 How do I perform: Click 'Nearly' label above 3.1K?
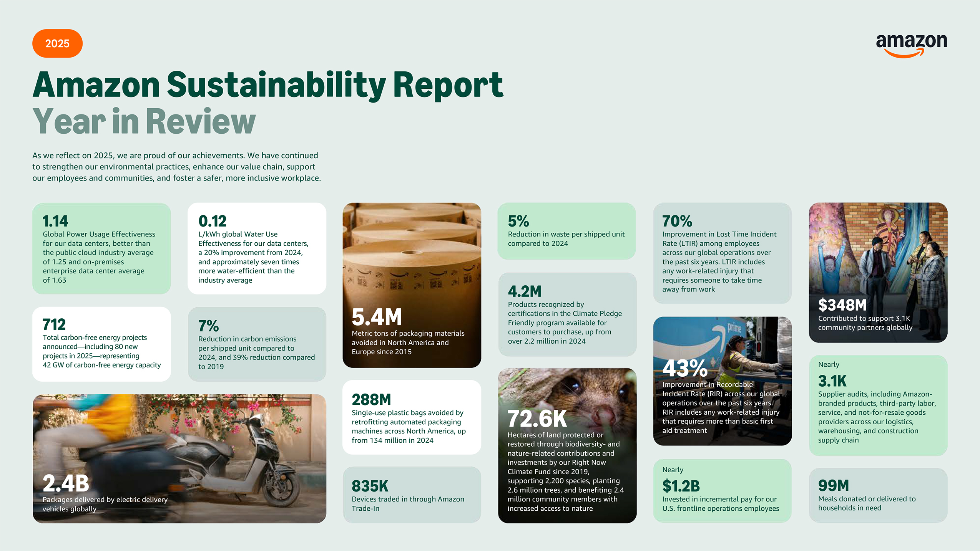(x=829, y=364)
